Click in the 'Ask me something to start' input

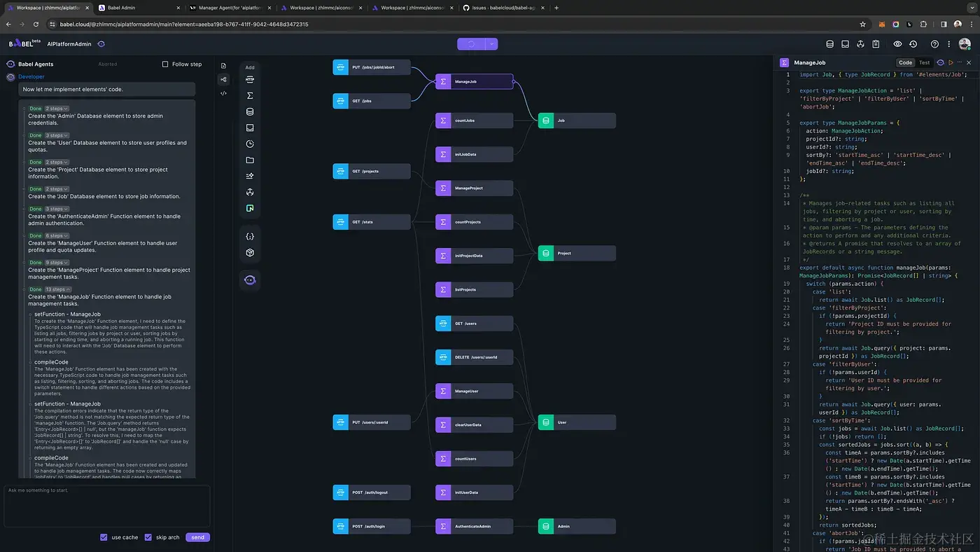pos(107,506)
